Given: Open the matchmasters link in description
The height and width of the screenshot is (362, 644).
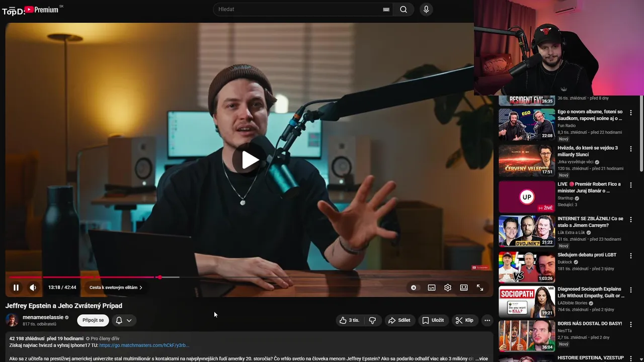Looking at the screenshot, I should (x=144, y=345).
